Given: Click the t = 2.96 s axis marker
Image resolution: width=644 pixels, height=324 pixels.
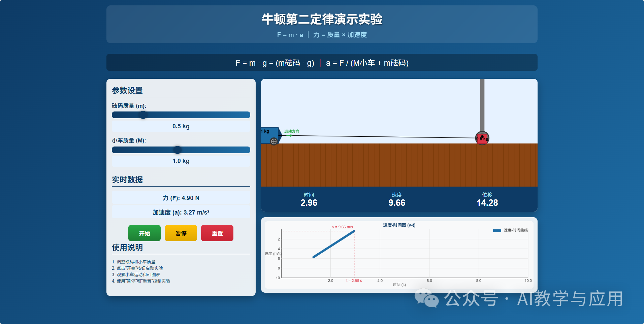Looking at the screenshot, I should 354,281.
